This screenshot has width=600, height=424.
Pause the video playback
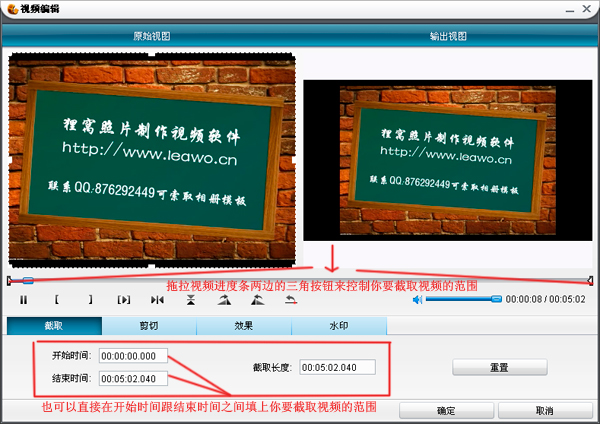pos(23,300)
